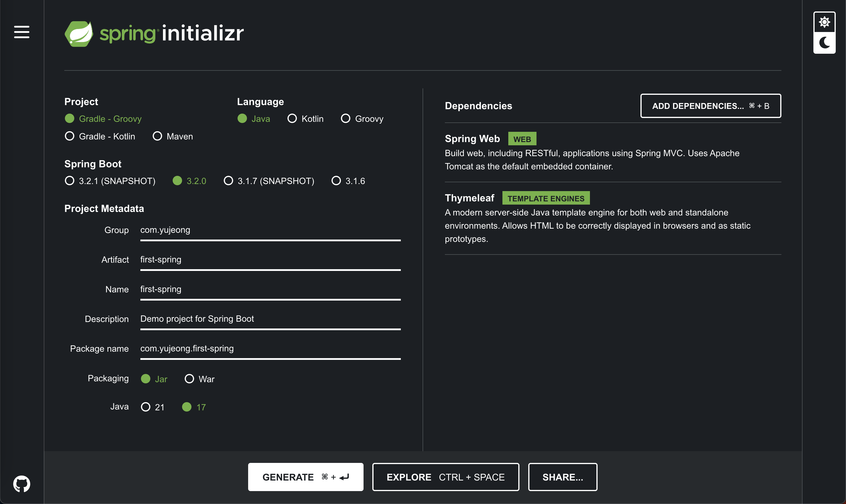Choose Kotlin as the language
This screenshot has width=846, height=504.
coord(292,119)
